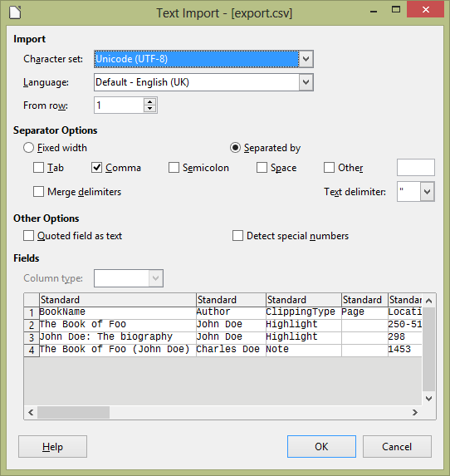The height and width of the screenshot is (476, 450).
Task: Uncheck the Comma separator
Action: pos(96,167)
